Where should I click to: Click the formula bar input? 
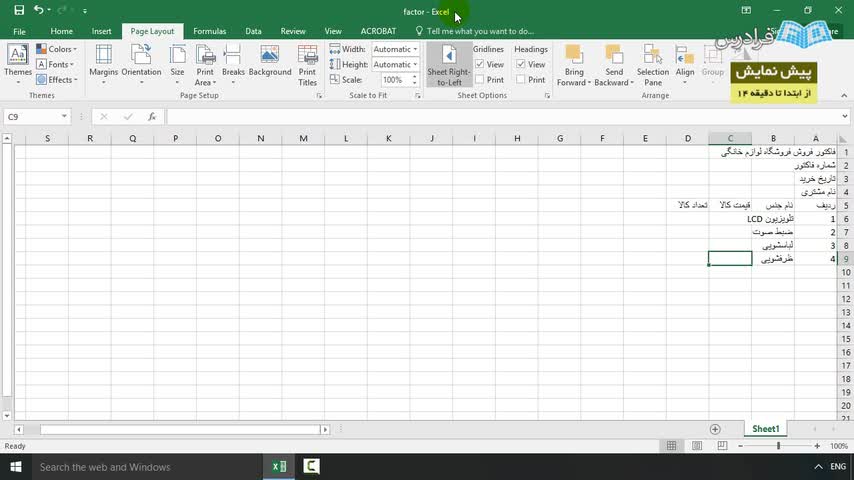pyautogui.click(x=504, y=117)
